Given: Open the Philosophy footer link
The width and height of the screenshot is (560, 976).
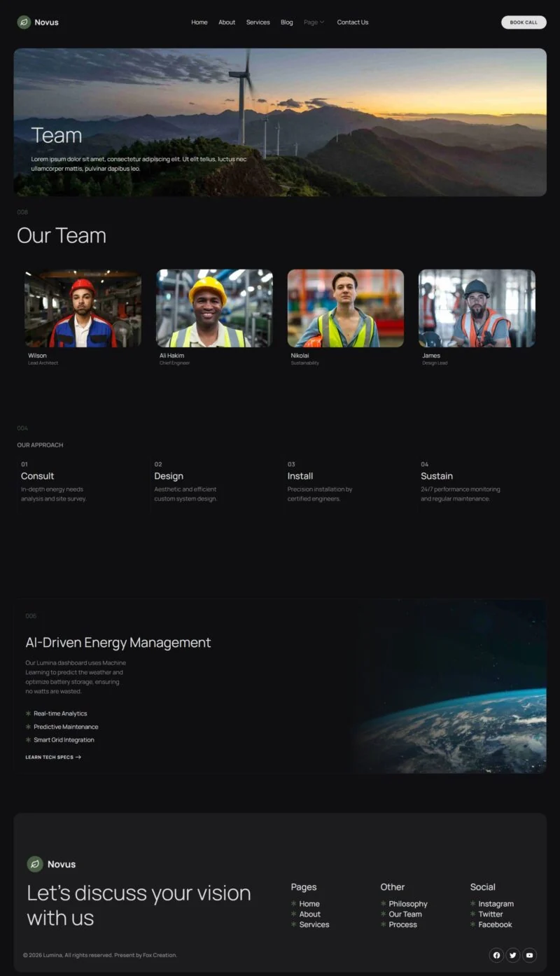Looking at the screenshot, I should tap(408, 904).
